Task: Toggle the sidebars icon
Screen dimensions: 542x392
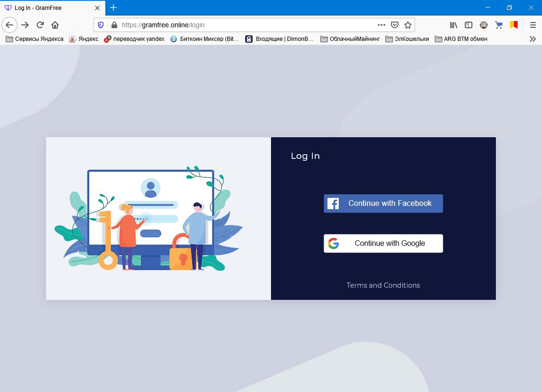Action: tap(469, 25)
